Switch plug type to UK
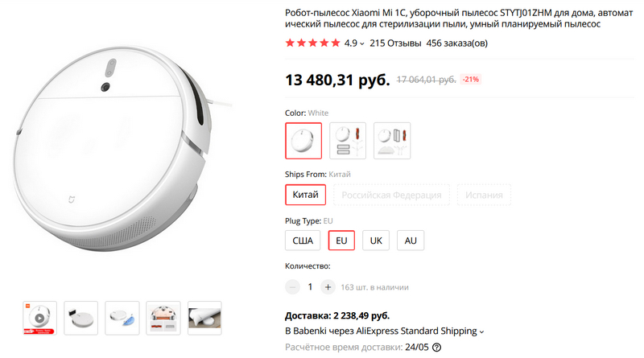Viewport: 644px width, 358px height. 375,240
